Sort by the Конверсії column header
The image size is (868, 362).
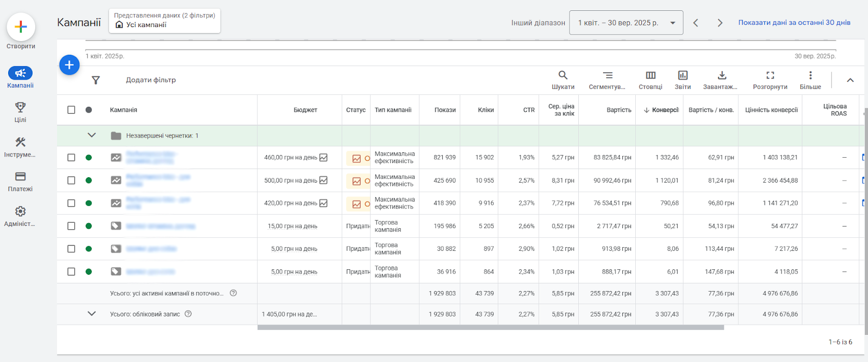pyautogui.click(x=665, y=110)
